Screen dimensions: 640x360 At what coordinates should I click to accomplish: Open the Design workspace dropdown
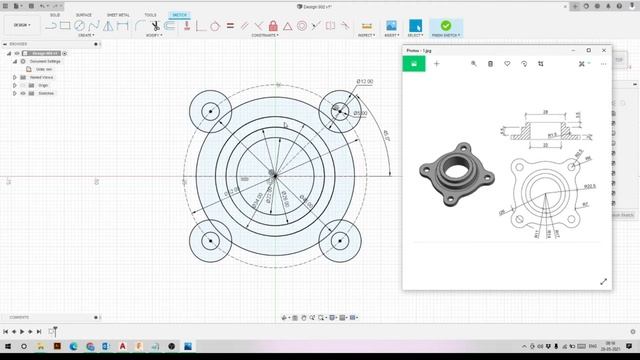point(22,25)
